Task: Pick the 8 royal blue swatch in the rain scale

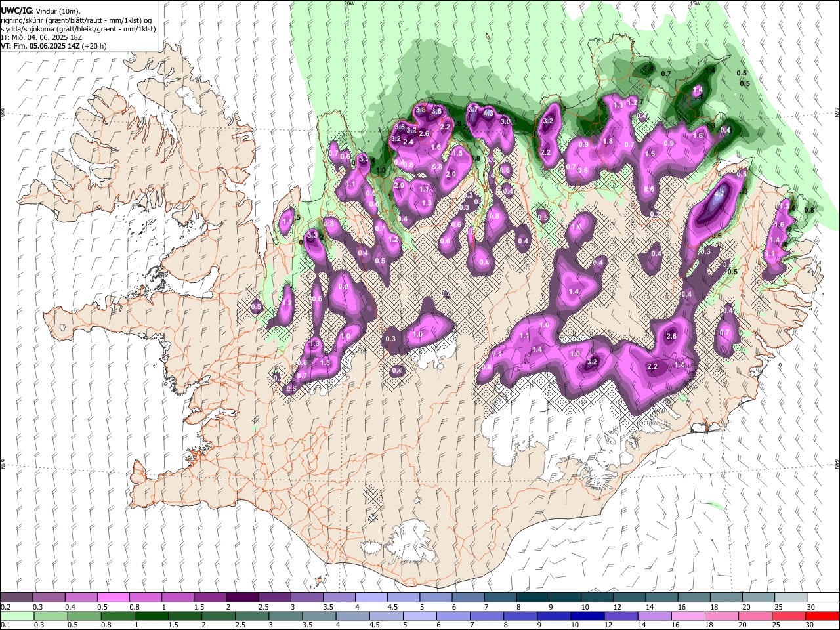Action: click(x=520, y=616)
